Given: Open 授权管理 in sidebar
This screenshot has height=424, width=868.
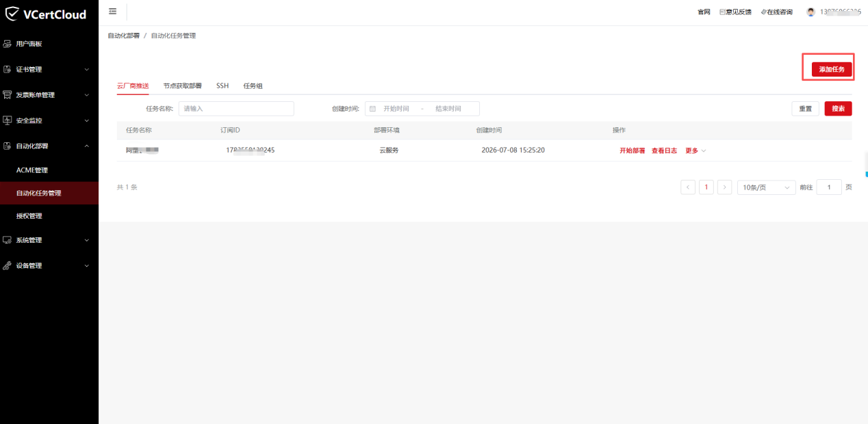Looking at the screenshot, I should tap(49, 216).
